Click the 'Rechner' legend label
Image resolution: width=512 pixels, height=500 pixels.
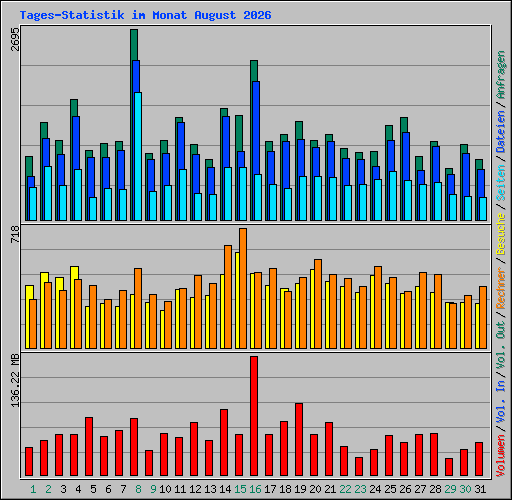(x=501, y=288)
